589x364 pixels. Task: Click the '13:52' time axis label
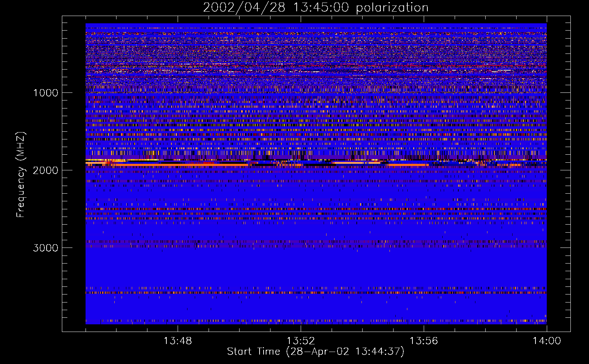pos(301,341)
